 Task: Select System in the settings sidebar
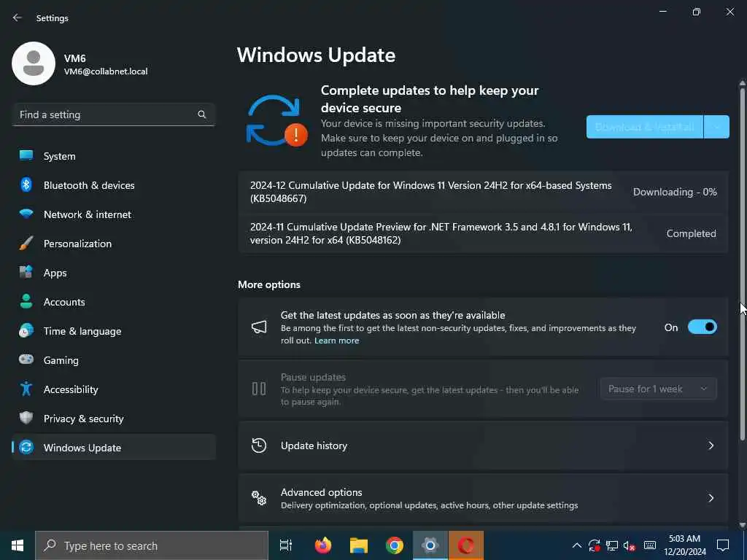click(x=114, y=156)
